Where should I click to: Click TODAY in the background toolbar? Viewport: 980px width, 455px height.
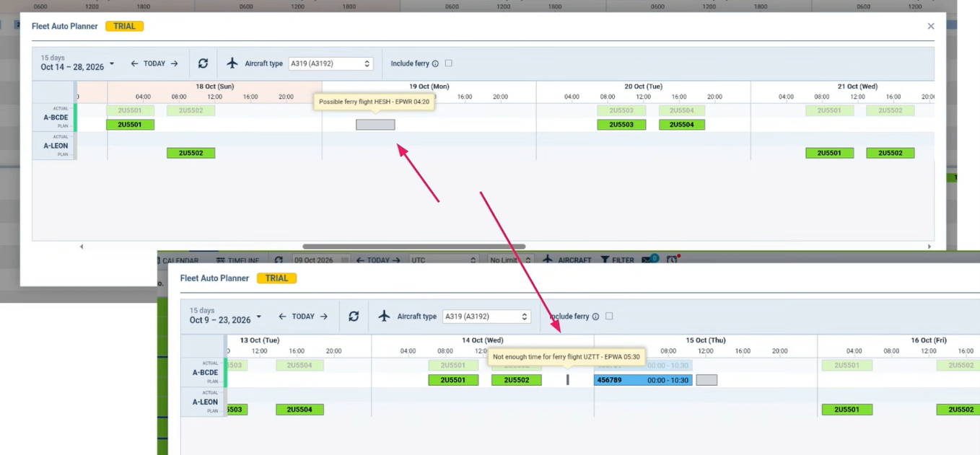coord(378,260)
